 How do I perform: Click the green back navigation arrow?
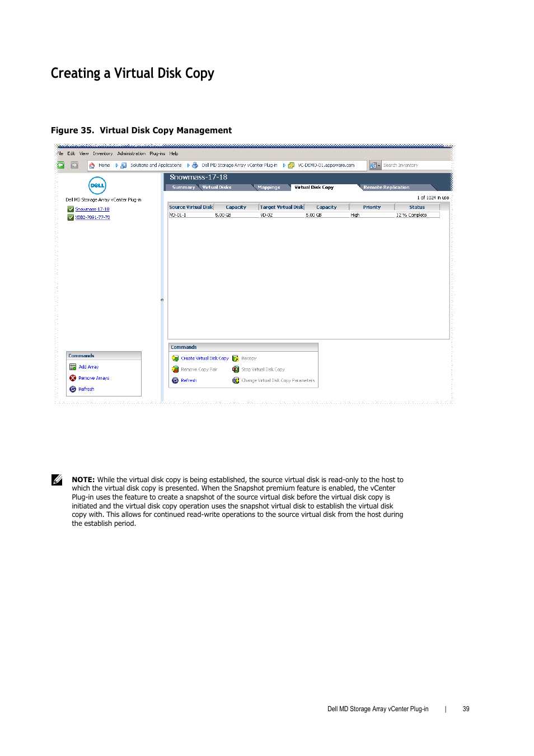coord(60,165)
